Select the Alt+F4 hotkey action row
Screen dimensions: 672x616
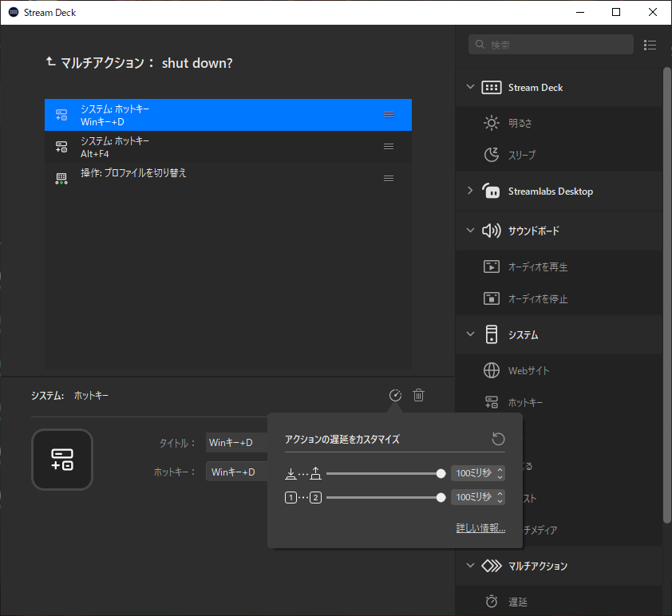tap(227, 147)
